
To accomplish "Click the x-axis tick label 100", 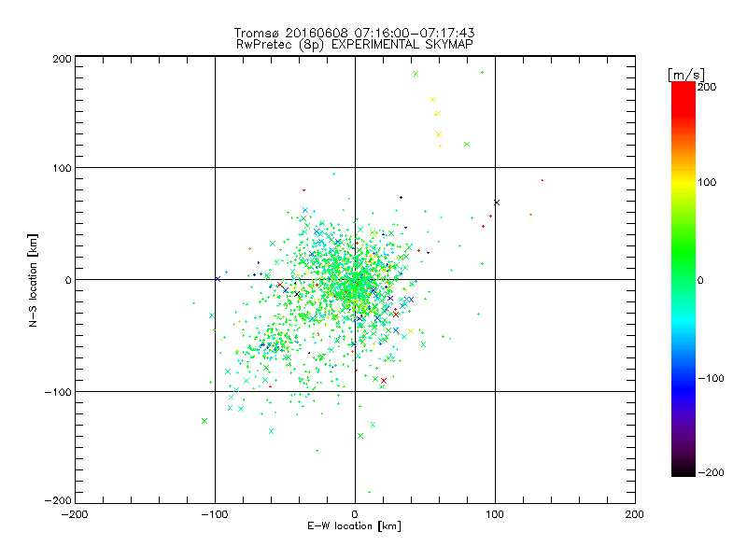I will click(495, 514).
